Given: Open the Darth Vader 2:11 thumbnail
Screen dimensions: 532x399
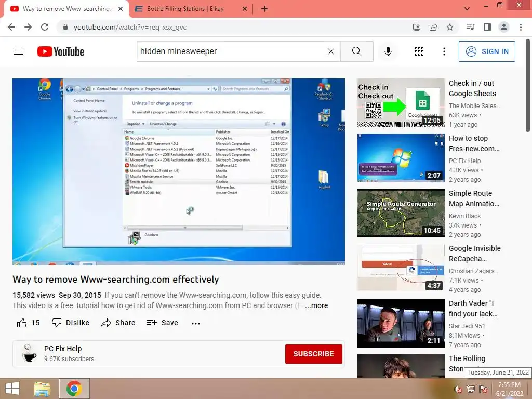Looking at the screenshot, I should click(401, 323).
